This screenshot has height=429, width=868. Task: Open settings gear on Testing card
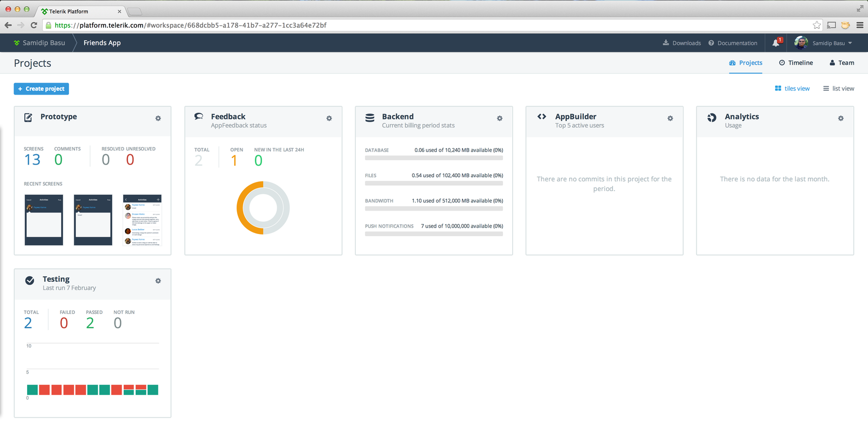pyautogui.click(x=158, y=281)
